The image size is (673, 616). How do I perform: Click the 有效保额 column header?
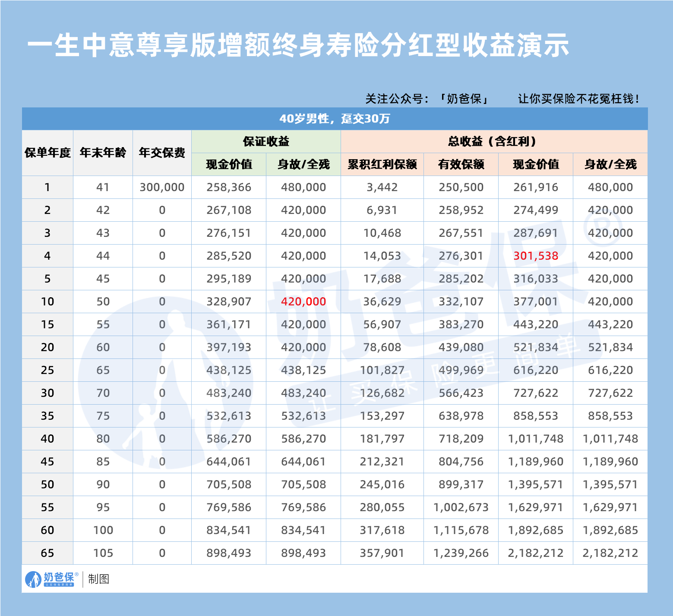[x=461, y=164]
